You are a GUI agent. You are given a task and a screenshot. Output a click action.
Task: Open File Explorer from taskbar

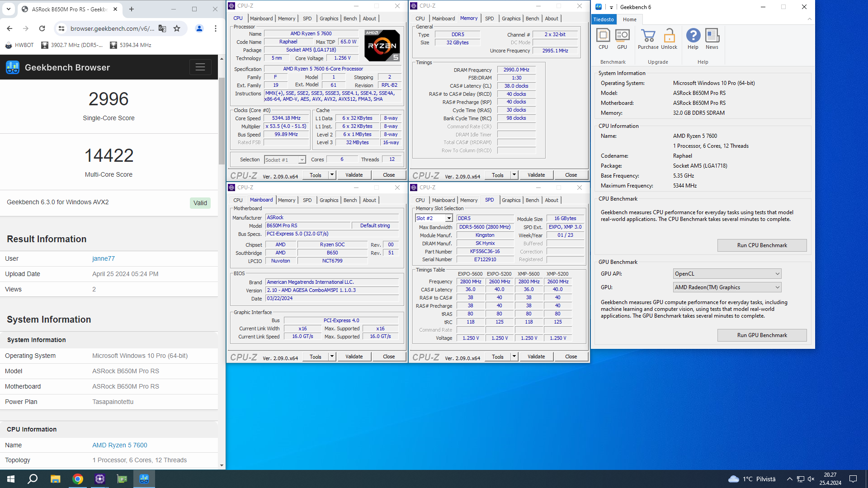[x=55, y=479]
